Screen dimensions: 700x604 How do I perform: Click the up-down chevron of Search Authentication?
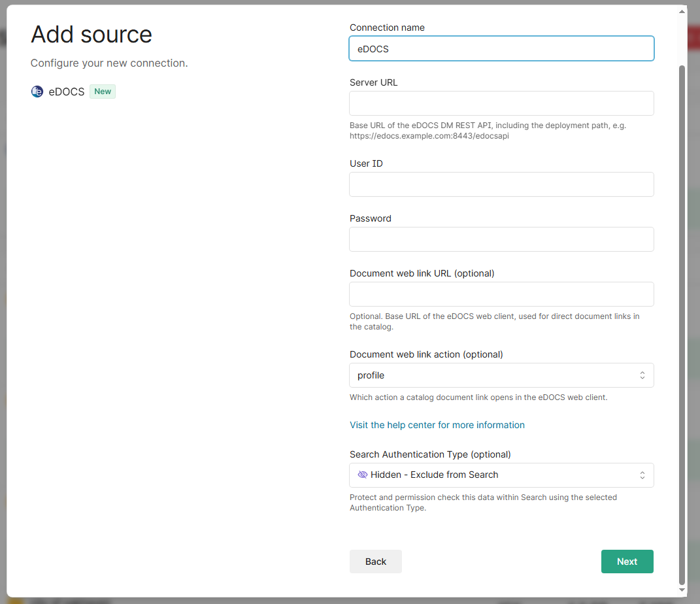pyautogui.click(x=642, y=475)
